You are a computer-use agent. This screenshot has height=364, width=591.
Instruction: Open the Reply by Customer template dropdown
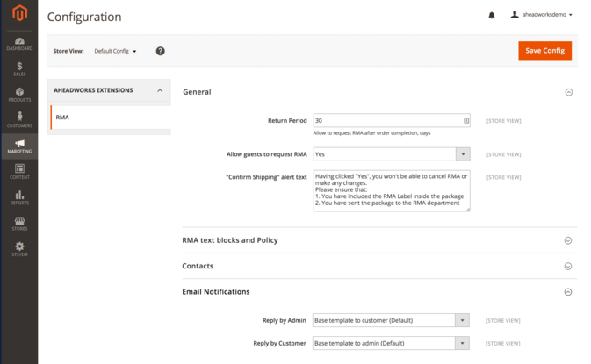point(391,342)
